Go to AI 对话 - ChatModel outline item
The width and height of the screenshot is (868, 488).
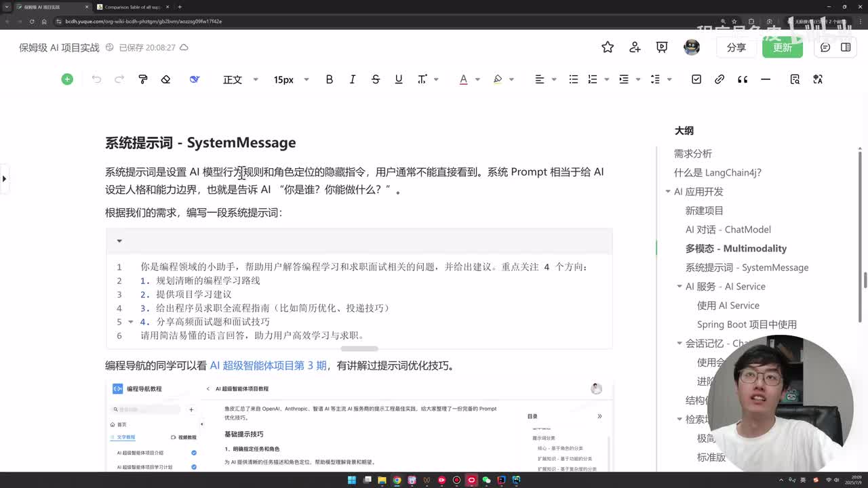pos(728,230)
